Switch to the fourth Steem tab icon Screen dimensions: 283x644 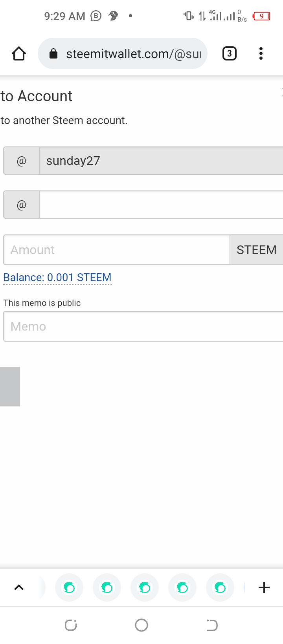tap(182, 587)
